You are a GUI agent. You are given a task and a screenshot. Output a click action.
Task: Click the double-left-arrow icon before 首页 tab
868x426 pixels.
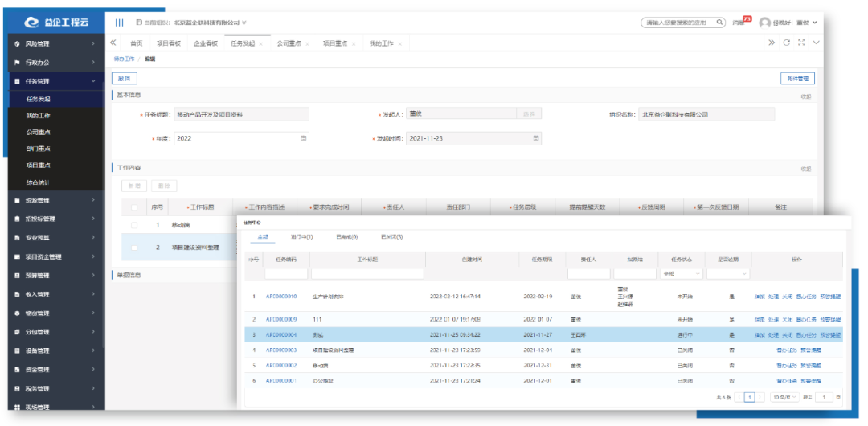tap(113, 43)
